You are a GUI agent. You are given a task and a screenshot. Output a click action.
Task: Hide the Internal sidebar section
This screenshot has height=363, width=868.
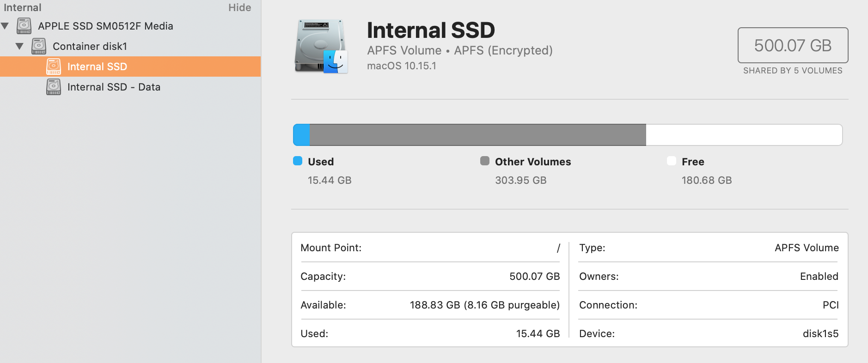[239, 7]
